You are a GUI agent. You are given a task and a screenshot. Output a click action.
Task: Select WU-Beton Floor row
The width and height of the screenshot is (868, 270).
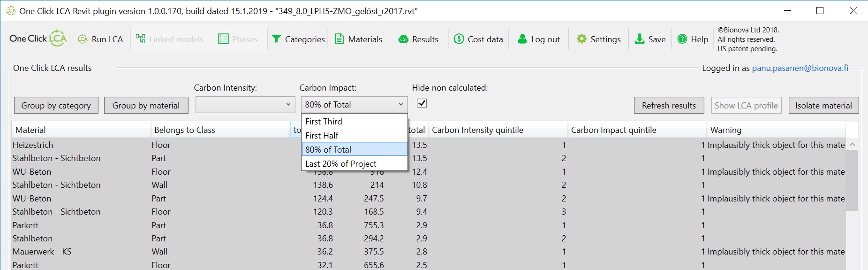[429, 171]
